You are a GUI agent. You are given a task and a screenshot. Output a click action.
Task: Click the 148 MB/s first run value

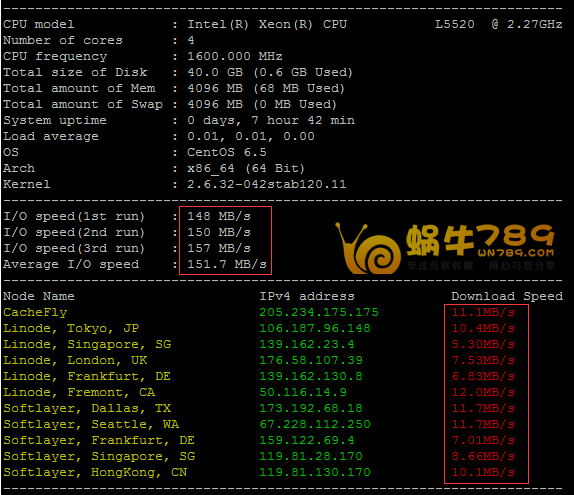click(219, 216)
